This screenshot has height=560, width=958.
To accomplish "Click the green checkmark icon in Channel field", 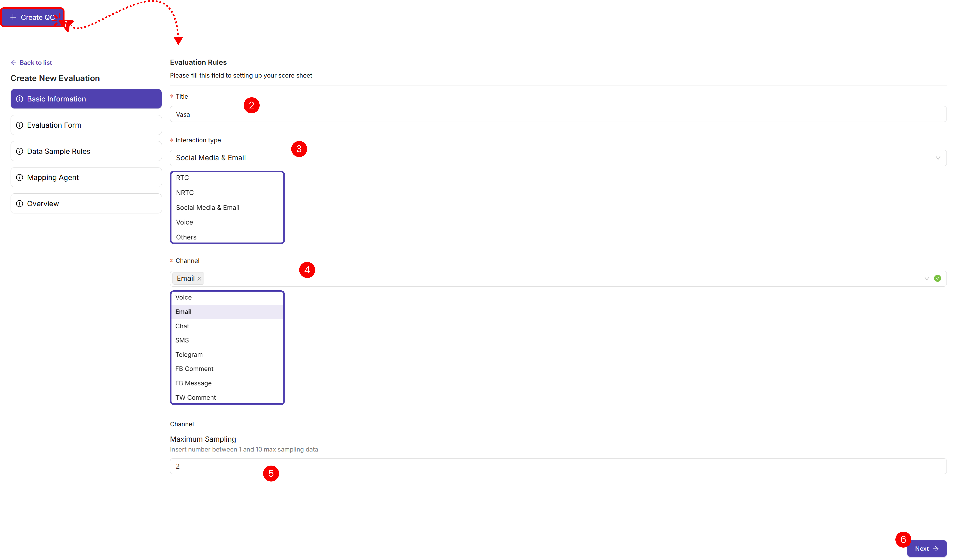I will (937, 278).
